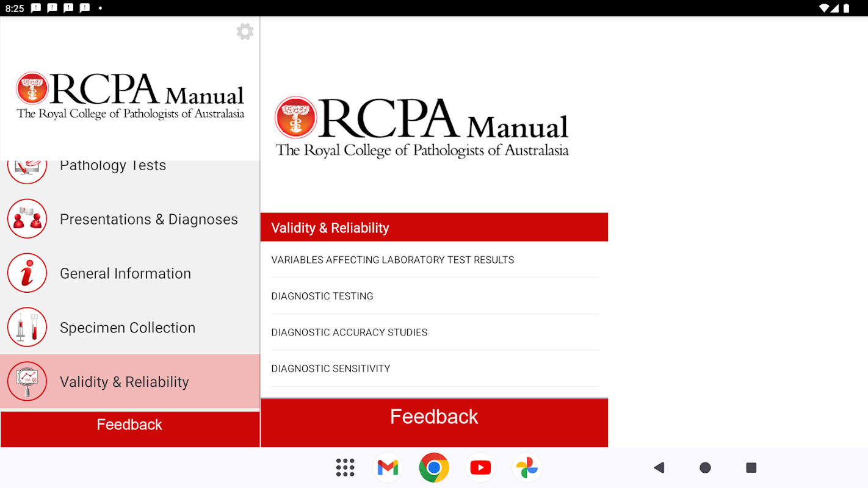Open Google Photos from the taskbar

[x=527, y=468]
